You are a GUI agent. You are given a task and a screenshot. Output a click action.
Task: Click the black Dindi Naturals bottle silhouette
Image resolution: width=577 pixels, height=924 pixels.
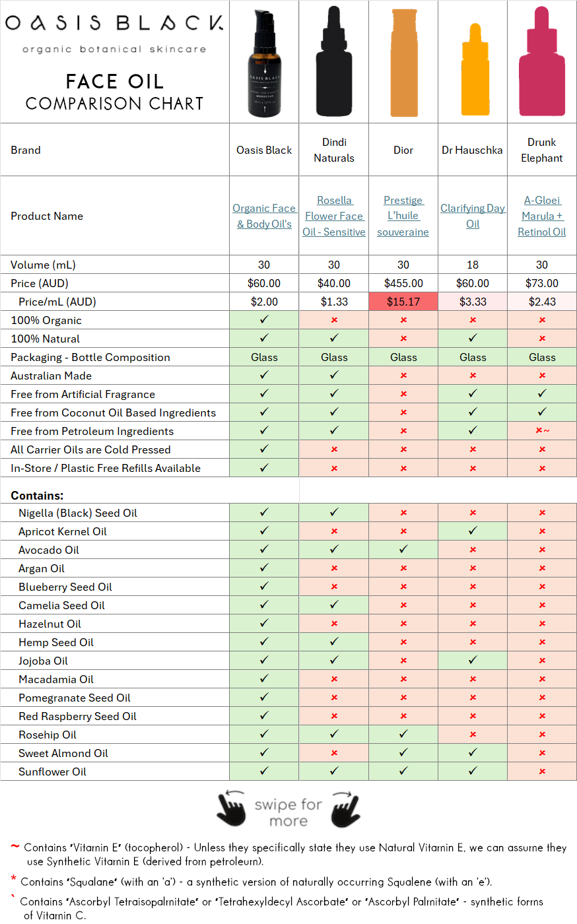coord(334,64)
